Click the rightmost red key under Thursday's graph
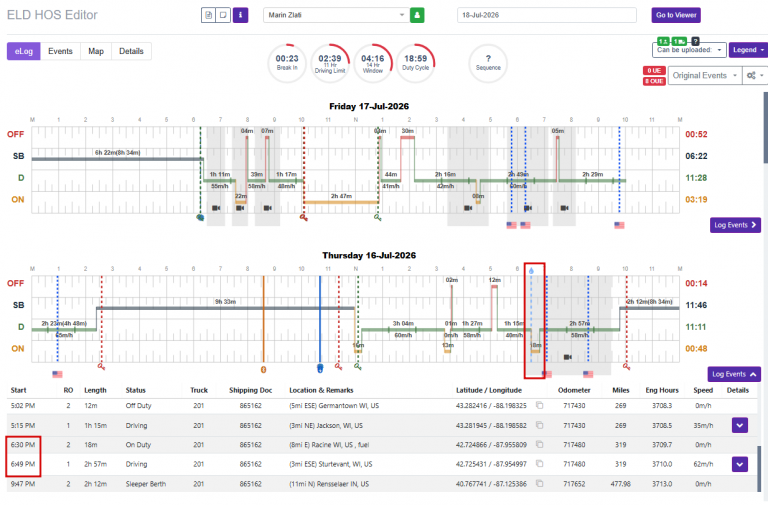 coord(626,366)
